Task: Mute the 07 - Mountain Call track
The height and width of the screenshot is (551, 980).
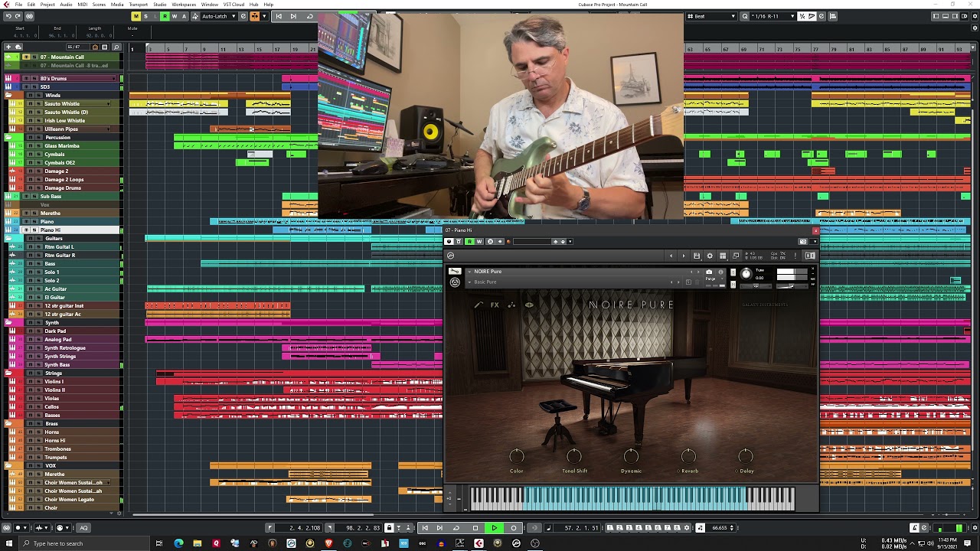Action: (24, 57)
